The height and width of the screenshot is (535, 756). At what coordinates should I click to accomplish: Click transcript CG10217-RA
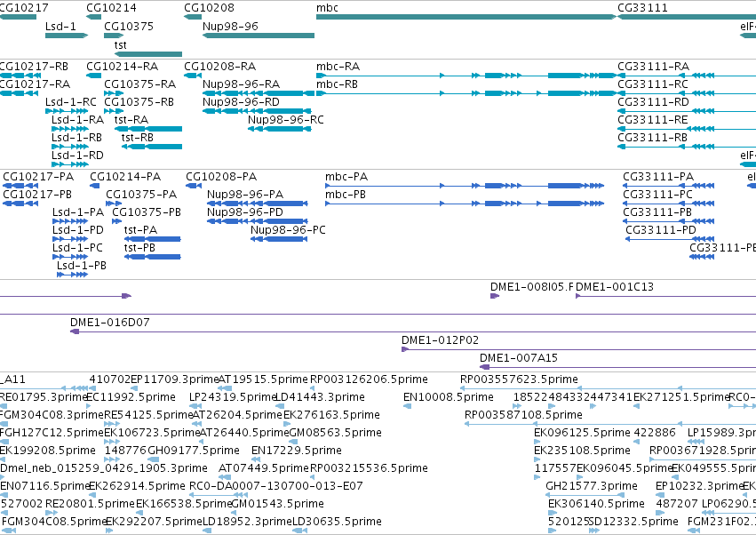(x=19, y=93)
